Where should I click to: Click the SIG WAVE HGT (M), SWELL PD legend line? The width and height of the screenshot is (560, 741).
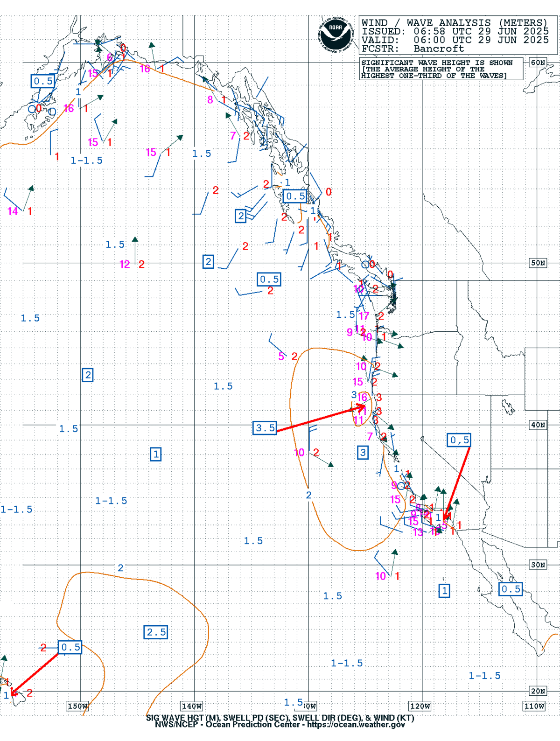[280, 718]
